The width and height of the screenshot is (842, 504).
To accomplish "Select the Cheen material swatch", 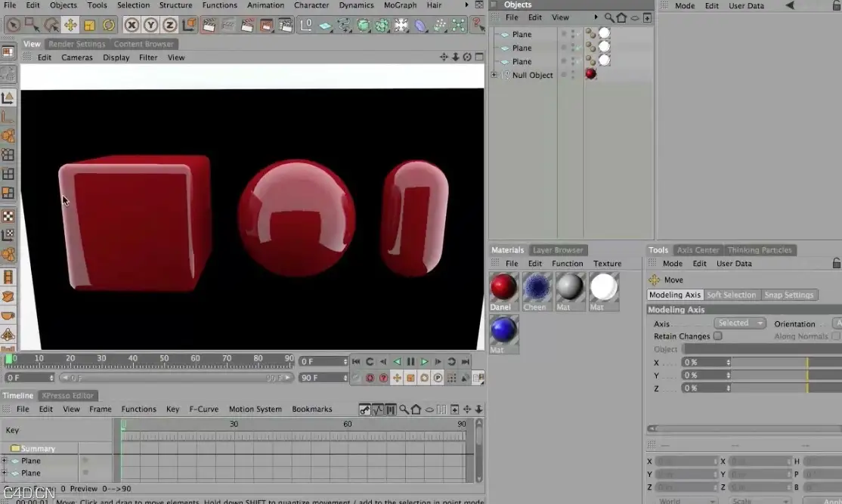I will pos(537,286).
